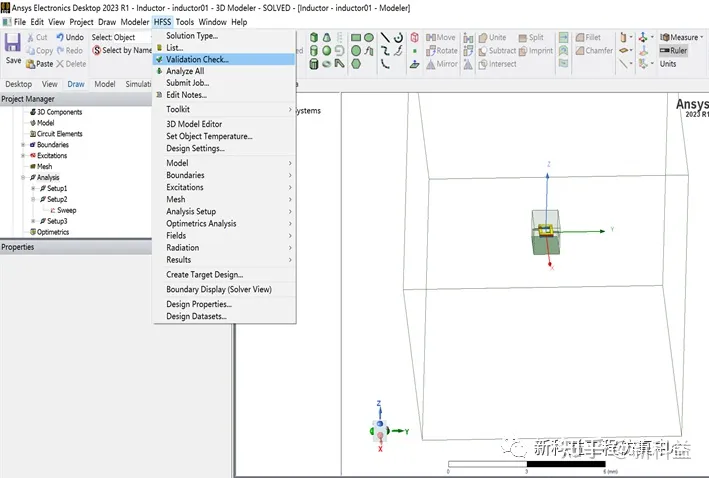
Task: Click the red Draw region box icon
Action: [415, 37]
